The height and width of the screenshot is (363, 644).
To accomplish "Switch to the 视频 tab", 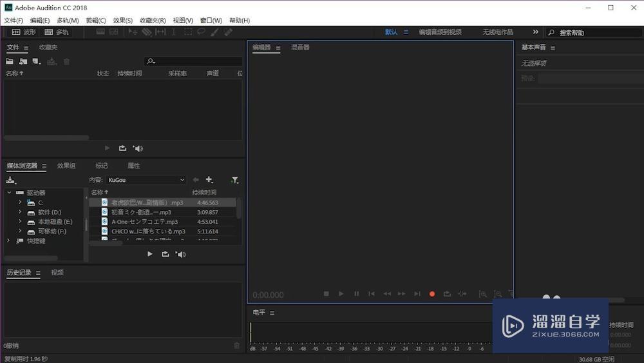I will coord(57,273).
